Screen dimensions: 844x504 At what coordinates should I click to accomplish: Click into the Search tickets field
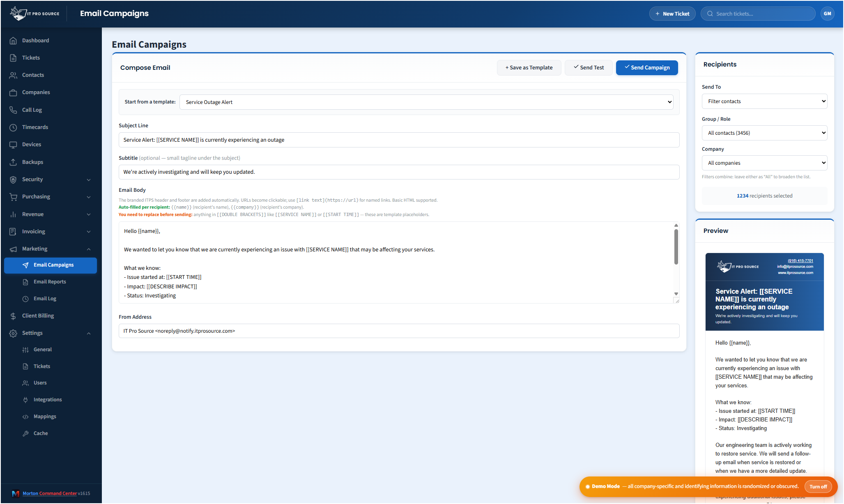[758, 14]
